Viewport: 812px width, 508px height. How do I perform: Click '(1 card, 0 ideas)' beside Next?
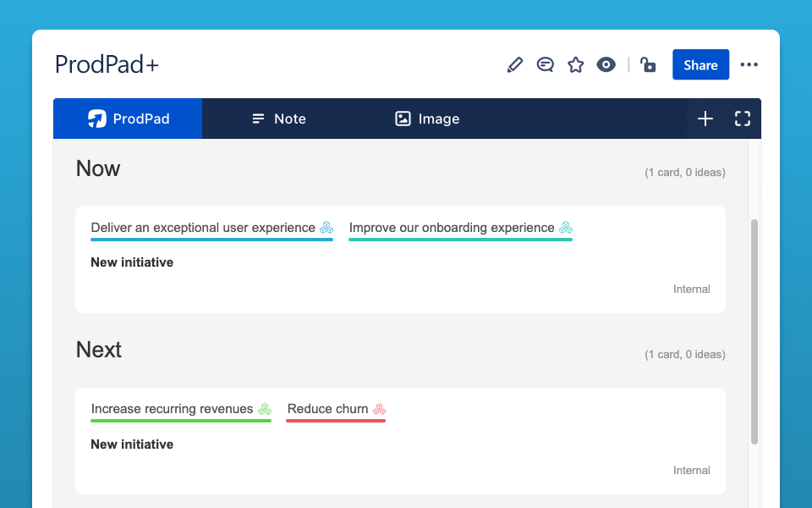coord(684,355)
